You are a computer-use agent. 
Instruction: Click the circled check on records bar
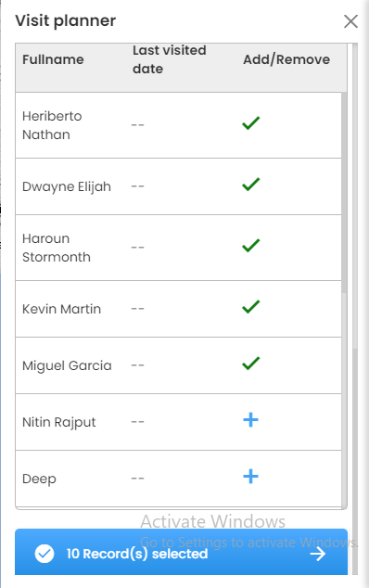pos(45,554)
